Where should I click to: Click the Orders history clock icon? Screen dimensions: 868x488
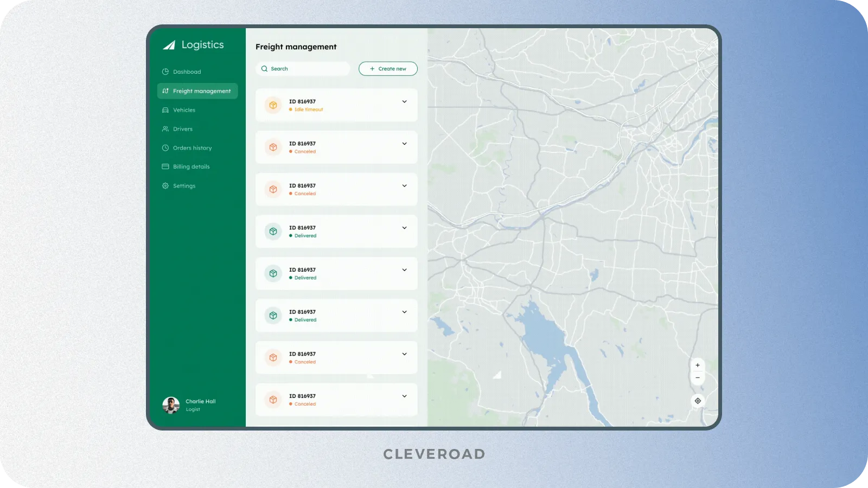[x=165, y=148]
